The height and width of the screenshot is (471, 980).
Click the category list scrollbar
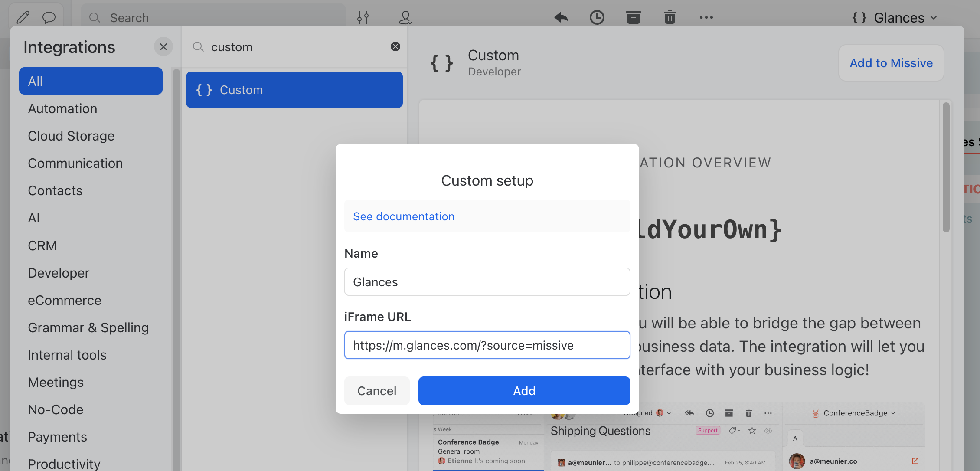176,269
